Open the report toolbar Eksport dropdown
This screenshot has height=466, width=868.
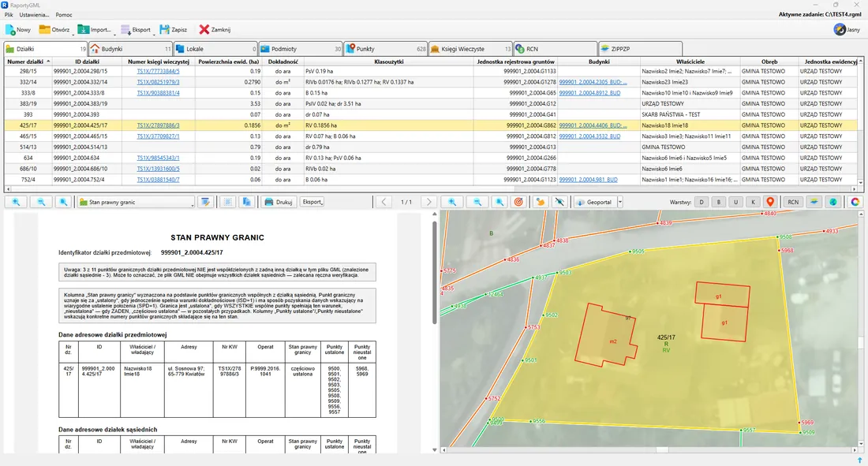312,202
